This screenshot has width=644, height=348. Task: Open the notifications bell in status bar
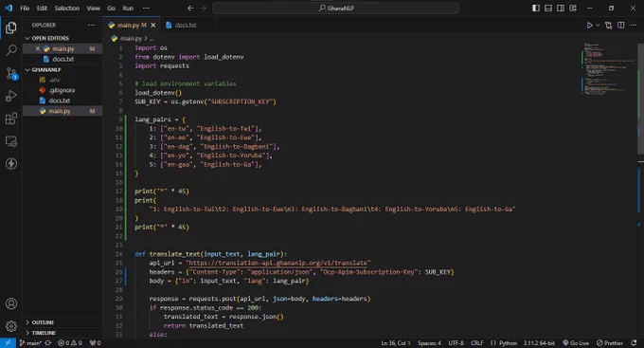point(634,342)
